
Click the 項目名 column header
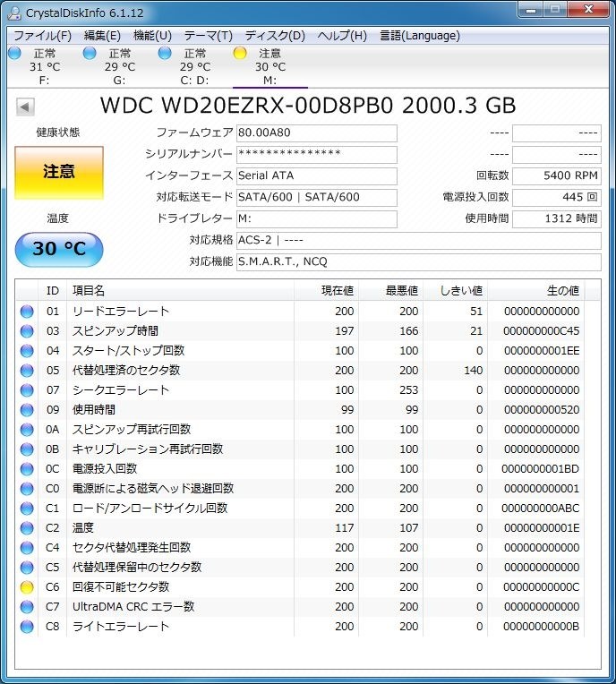[180, 291]
